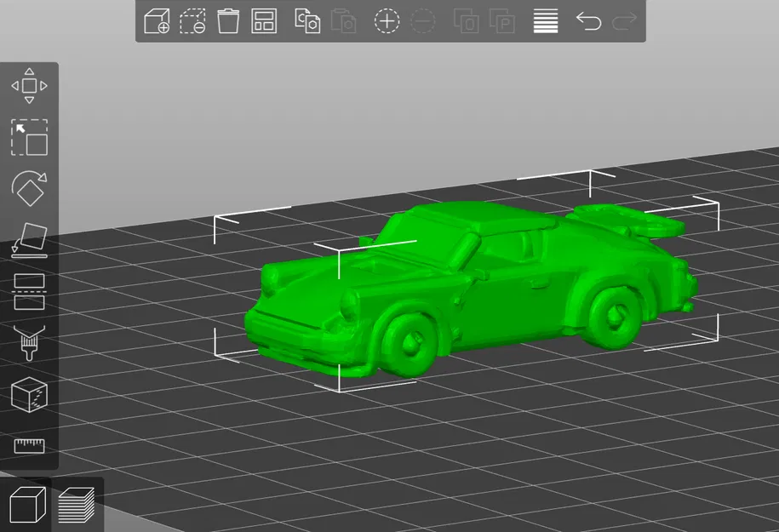Click the Copy objects icon
This screenshot has width=779, height=532.
point(306,21)
